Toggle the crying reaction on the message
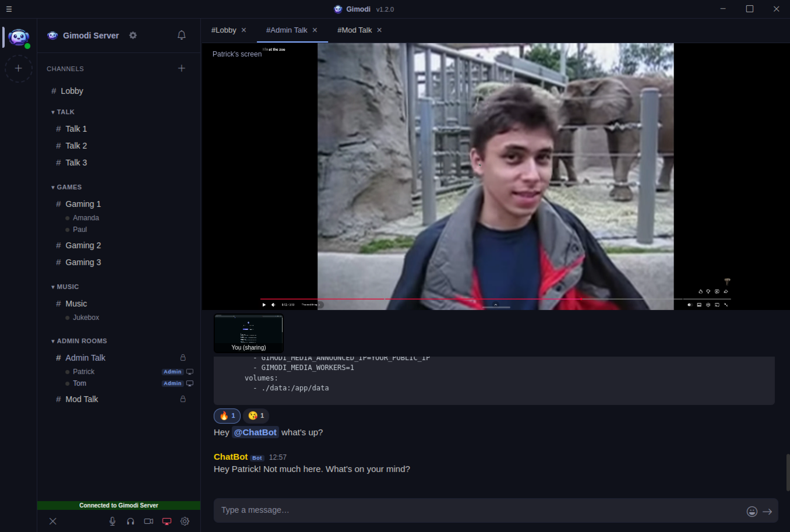The image size is (790, 532). pos(256,415)
